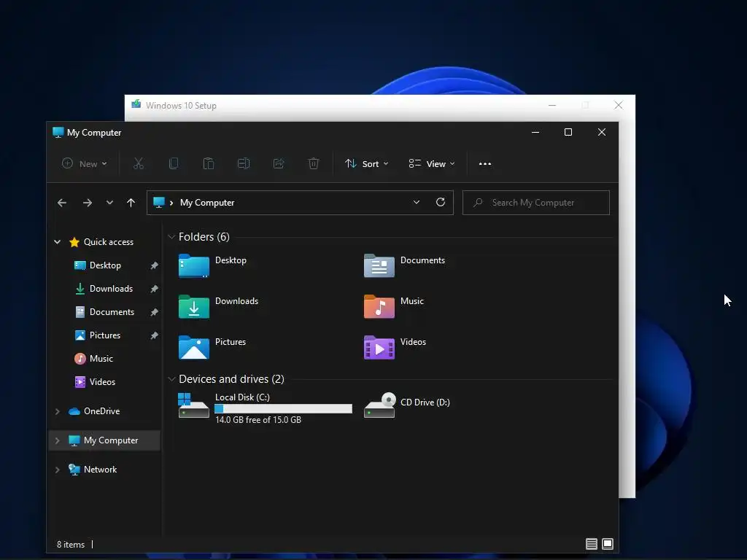Select OneDrive in navigation pane

click(x=101, y=411)
